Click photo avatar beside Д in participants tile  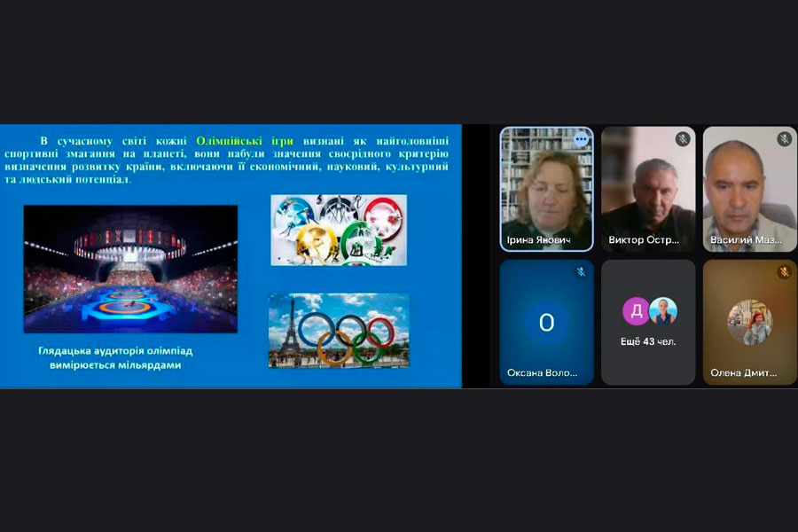[x=662, y=310]
